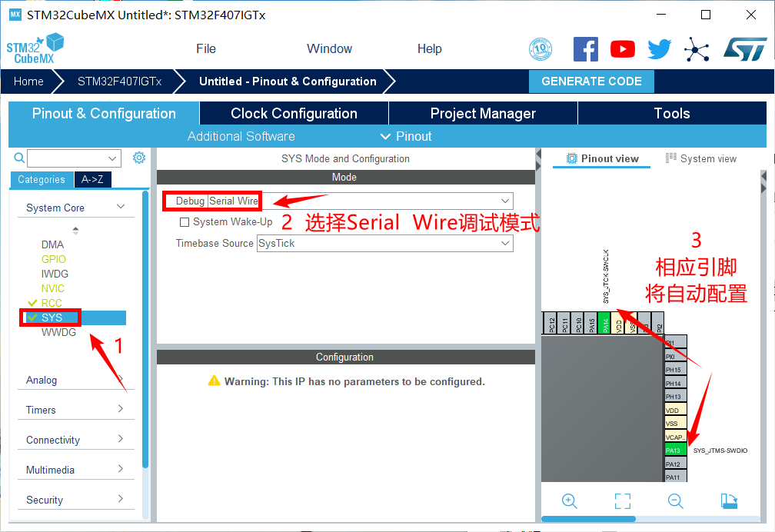
Task: Fit chip to view with frame icon
Action: (x=623, y=501)
